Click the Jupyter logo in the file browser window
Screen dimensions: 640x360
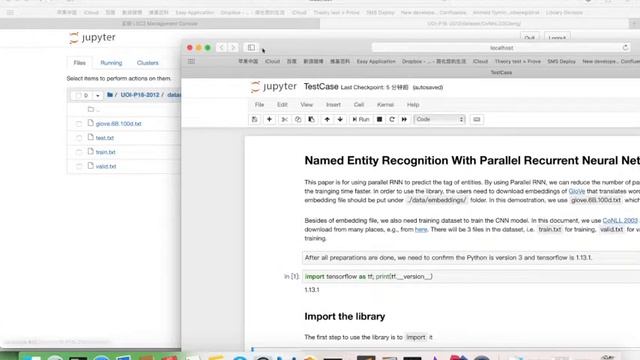coord(92,38)
